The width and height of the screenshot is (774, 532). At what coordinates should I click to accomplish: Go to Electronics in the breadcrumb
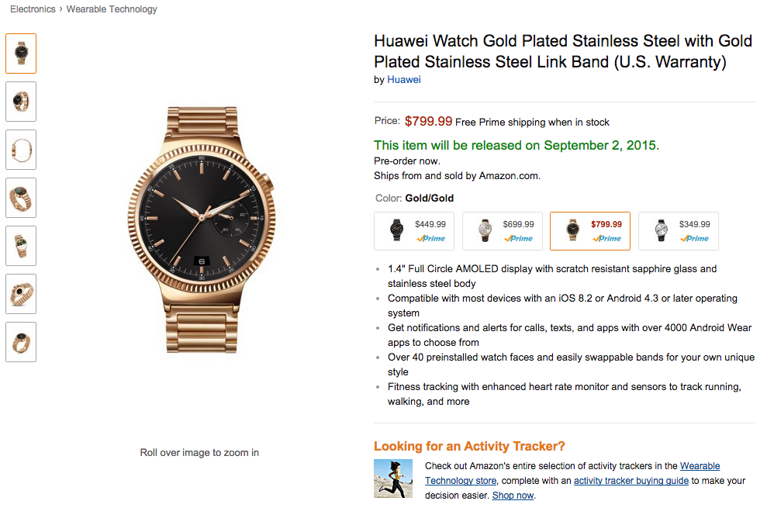[33, 9]
